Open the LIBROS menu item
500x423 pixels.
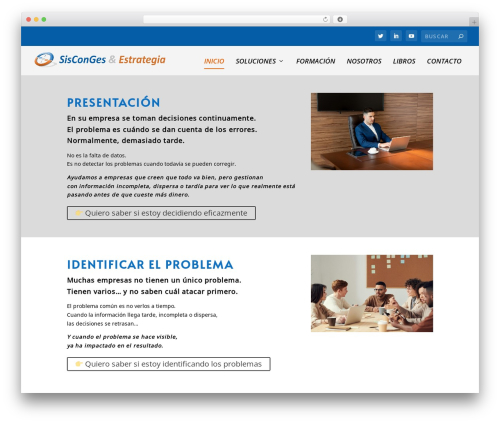404,61
